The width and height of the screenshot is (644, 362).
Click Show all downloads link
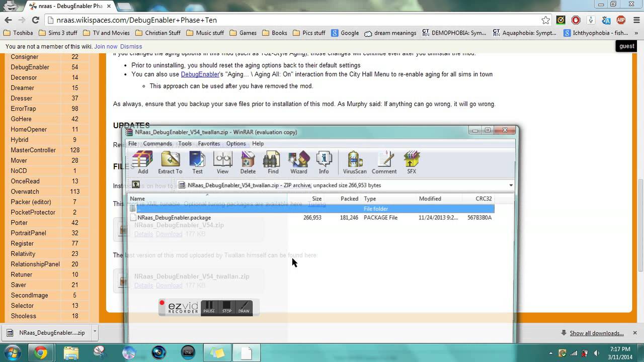coord(596,333)
